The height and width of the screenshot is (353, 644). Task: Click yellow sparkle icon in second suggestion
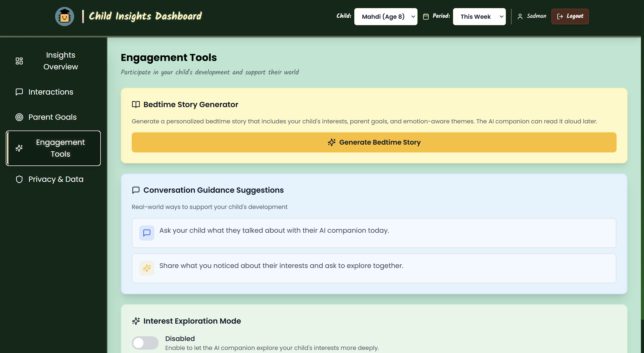(x=147, y=268)
